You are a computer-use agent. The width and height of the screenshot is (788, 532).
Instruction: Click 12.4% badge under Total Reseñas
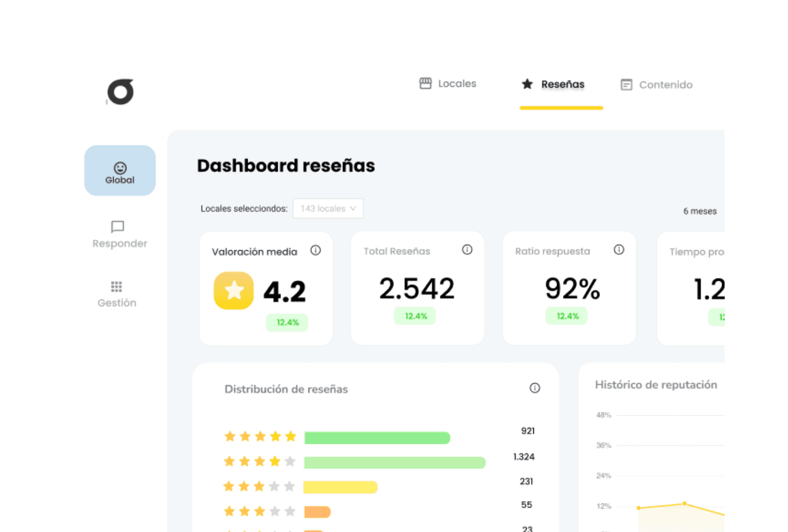tap(416, 316)
